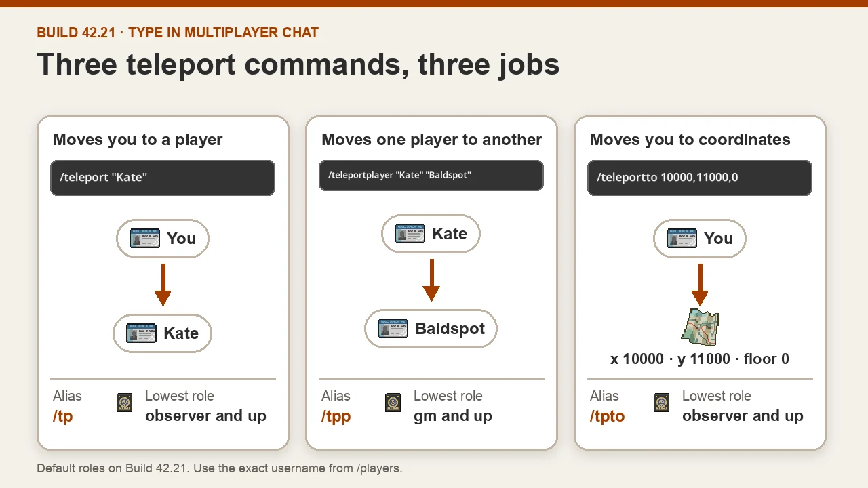Click the map icon above the coordinates
The height and width of the screenshot is (488, 868).
pyautogui.click(x=700, y=328)
